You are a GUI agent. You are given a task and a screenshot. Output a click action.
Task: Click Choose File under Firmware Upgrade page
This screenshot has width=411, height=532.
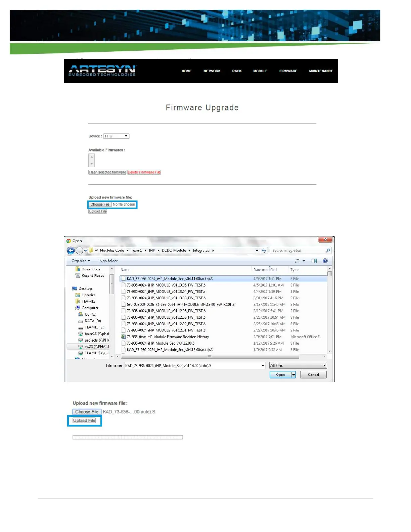point(100,204)
